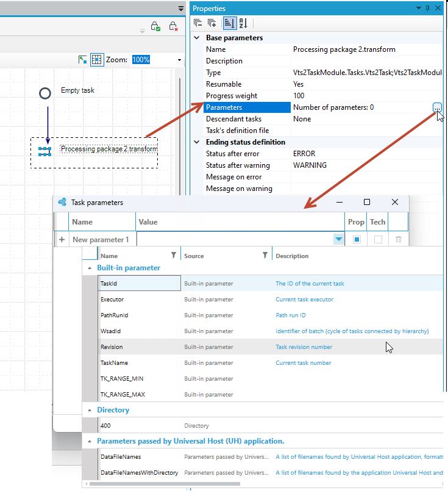The width and height of the screenshot is (448, 493).
Task: Click the green-check lock icon in toolbar
Action: 155,26
